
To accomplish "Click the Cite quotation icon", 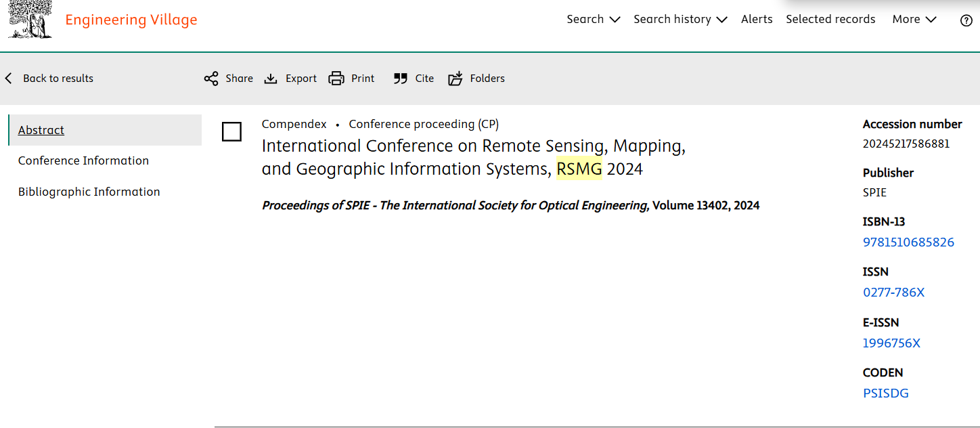I will pyautogui.click(x=401, y=79).
